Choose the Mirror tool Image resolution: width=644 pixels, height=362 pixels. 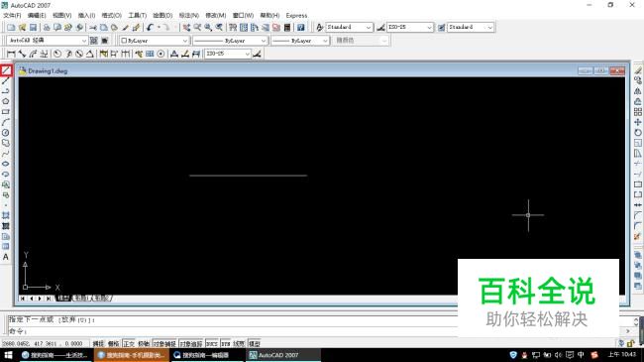[637, 91]
